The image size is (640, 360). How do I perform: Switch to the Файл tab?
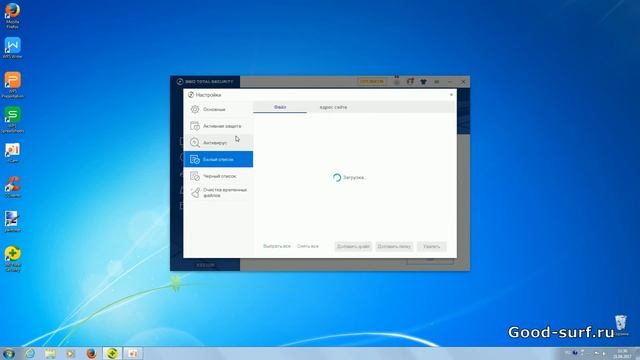(280, 107)
